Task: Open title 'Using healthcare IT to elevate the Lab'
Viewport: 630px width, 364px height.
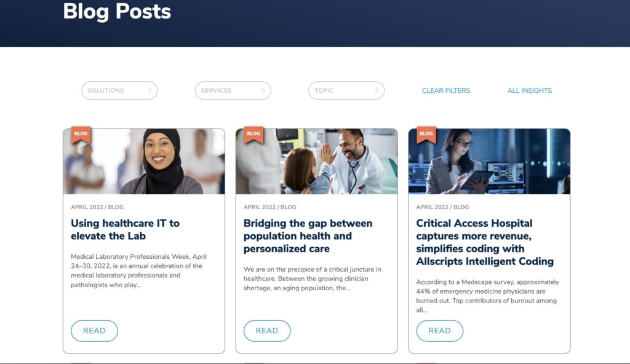Action: tap(126, 229)
